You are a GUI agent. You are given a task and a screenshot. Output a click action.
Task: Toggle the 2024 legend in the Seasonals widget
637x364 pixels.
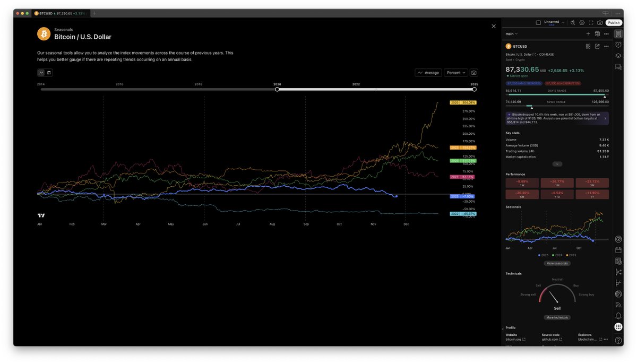tap(557, 255)
